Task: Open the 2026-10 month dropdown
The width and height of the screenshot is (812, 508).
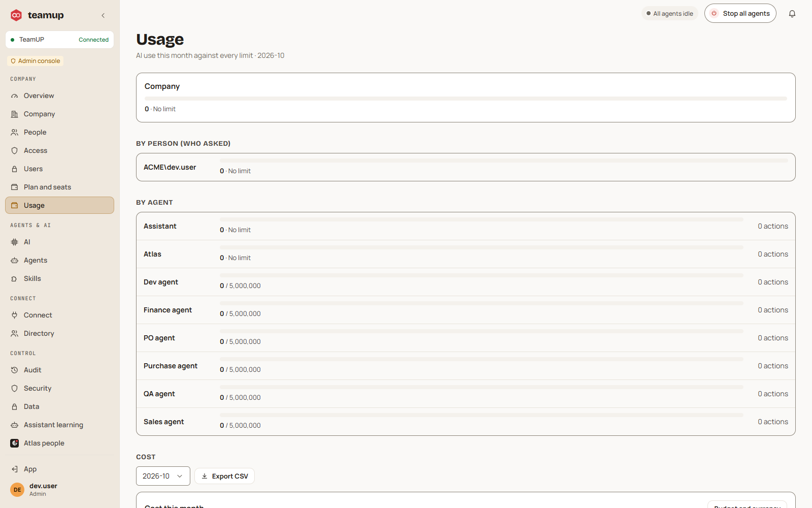Action: point(163,476)
